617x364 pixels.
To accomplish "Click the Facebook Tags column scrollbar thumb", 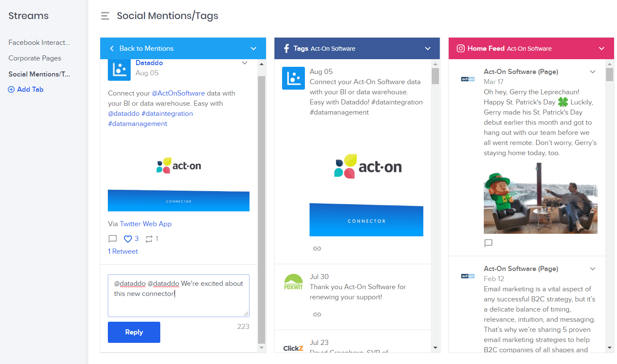I will point(435,77).
